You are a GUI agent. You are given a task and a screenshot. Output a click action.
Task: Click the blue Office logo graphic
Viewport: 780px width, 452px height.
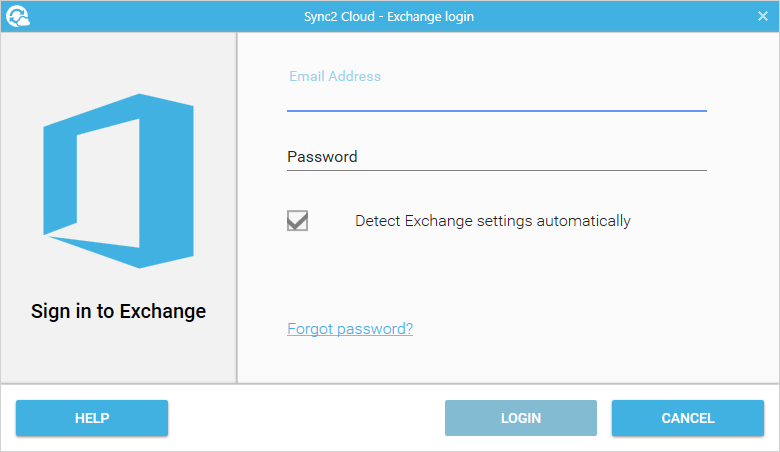(x=118, y=181)
